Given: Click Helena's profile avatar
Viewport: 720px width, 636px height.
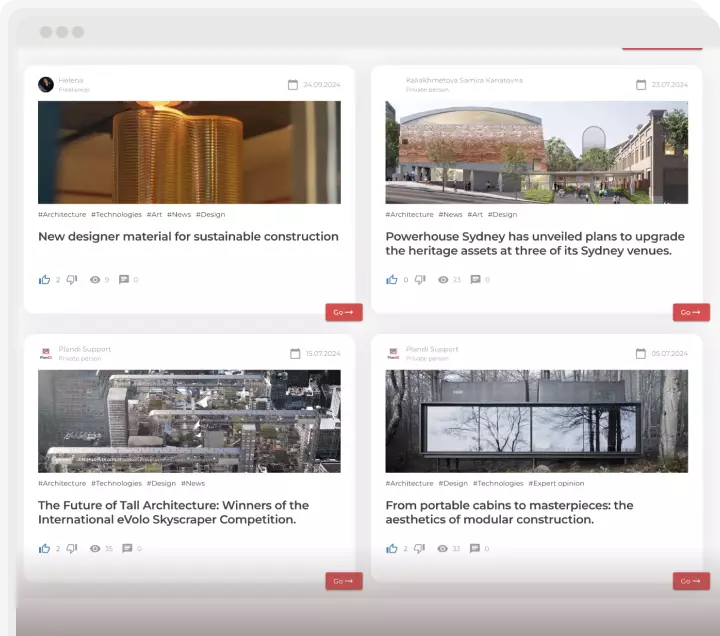Looking at the screenshot, I should coord(46,84).
